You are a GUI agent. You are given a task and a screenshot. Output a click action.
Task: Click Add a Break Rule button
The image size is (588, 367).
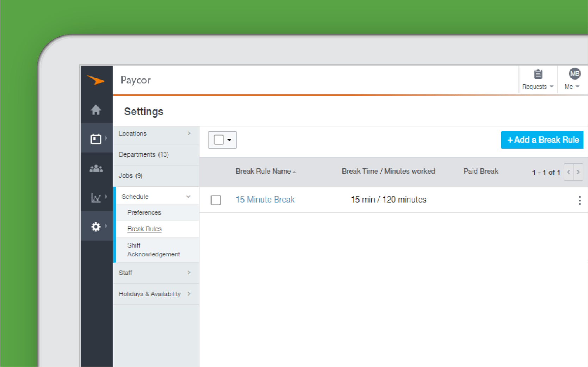click(542, 140)
